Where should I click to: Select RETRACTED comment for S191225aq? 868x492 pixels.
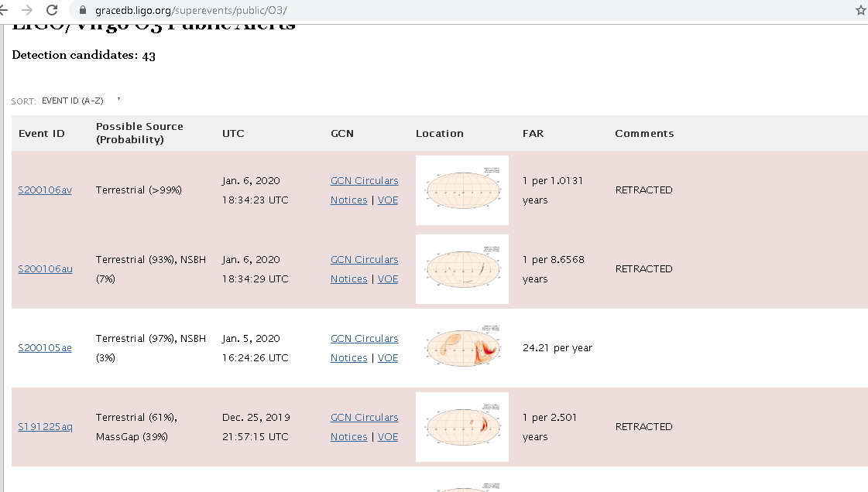coord(643,427)
